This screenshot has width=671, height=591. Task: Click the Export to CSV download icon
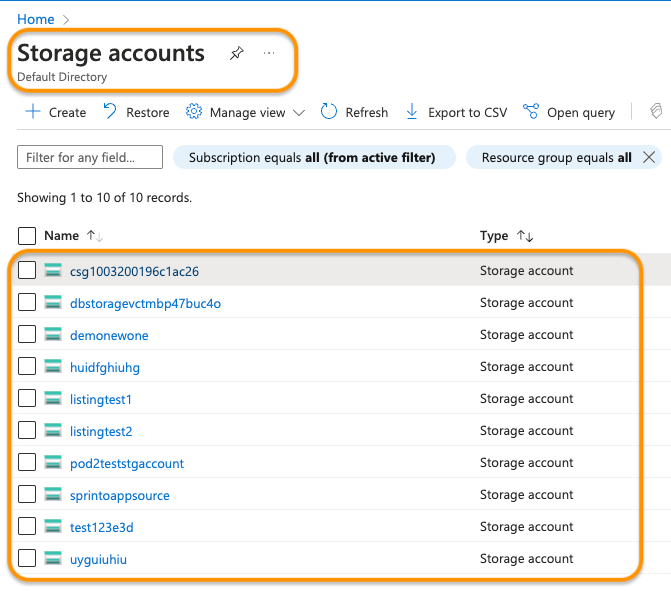coord(412,112)
